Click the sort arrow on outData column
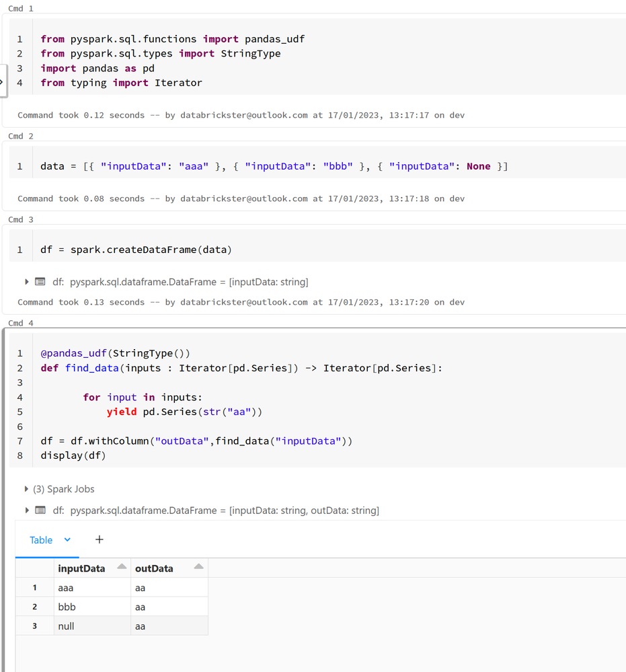The width and height of the screenshot is (626, 672). (x=198, y=567)
